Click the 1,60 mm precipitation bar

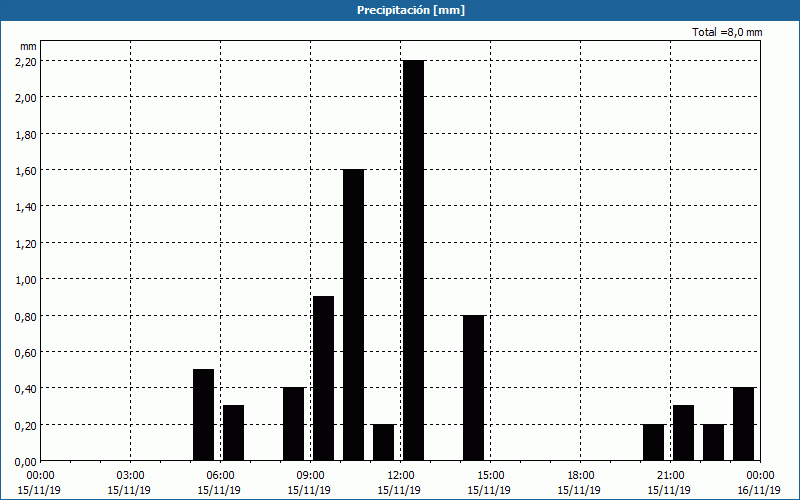pyautogui.click(x=354, y=315)
